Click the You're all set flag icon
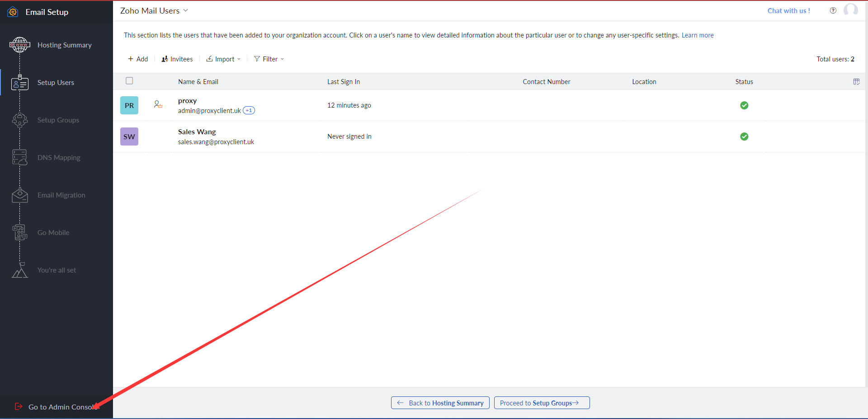This screenshot has width=868, height=419. point(20,270)
